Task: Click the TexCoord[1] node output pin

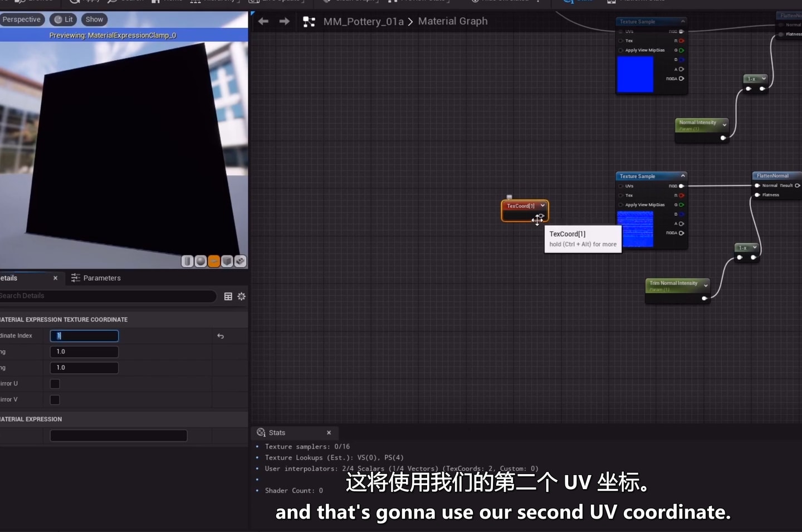Action: [541, 216]
